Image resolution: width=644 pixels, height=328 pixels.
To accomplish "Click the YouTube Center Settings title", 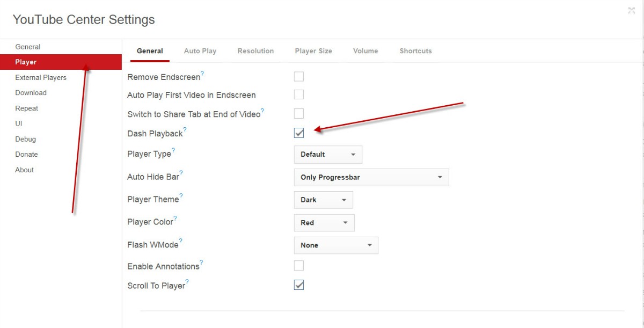I will coord(84,20).
